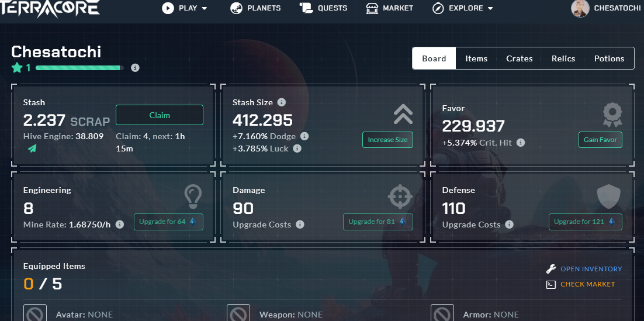
Task: Switch to the Crates tab
Action: click(x=519, y=58)
